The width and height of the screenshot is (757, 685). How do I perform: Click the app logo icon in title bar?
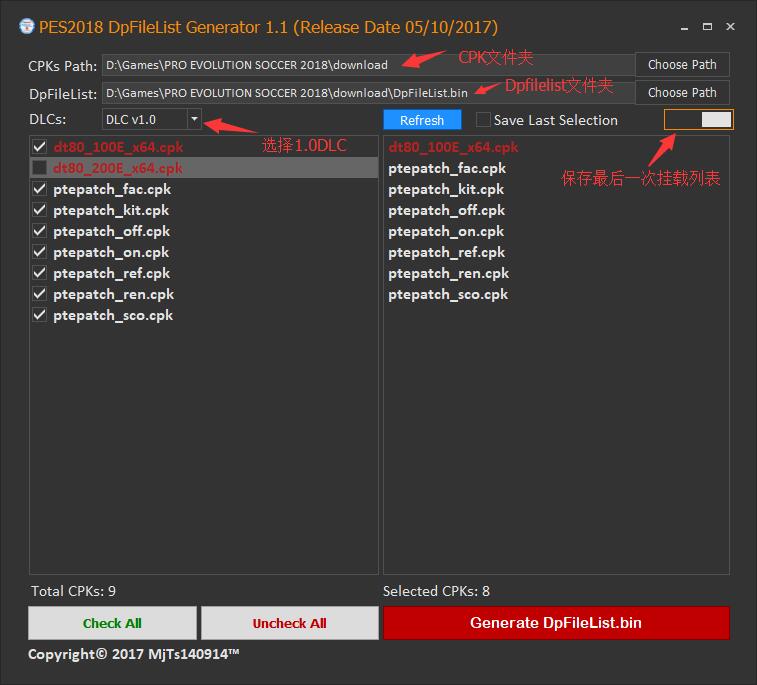[27, 27]
